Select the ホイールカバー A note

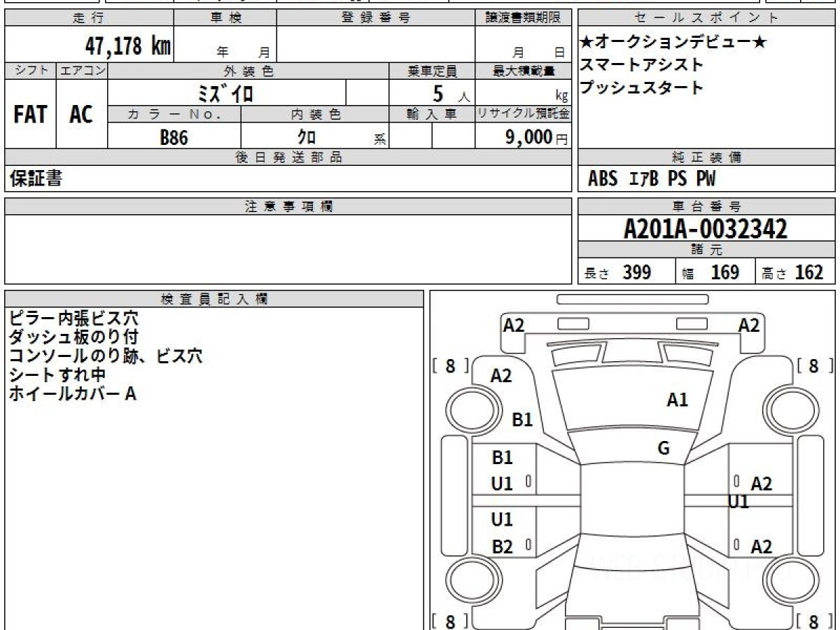[x=72, y=394]
